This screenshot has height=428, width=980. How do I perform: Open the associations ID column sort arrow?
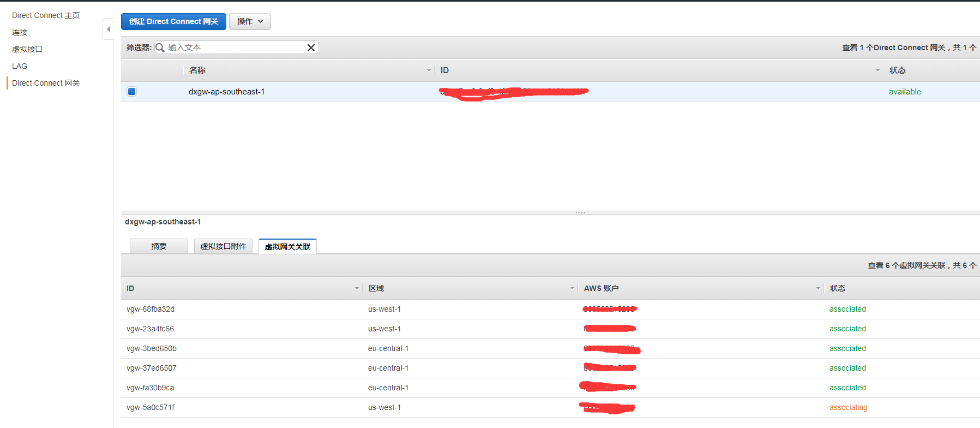[357, 288]
